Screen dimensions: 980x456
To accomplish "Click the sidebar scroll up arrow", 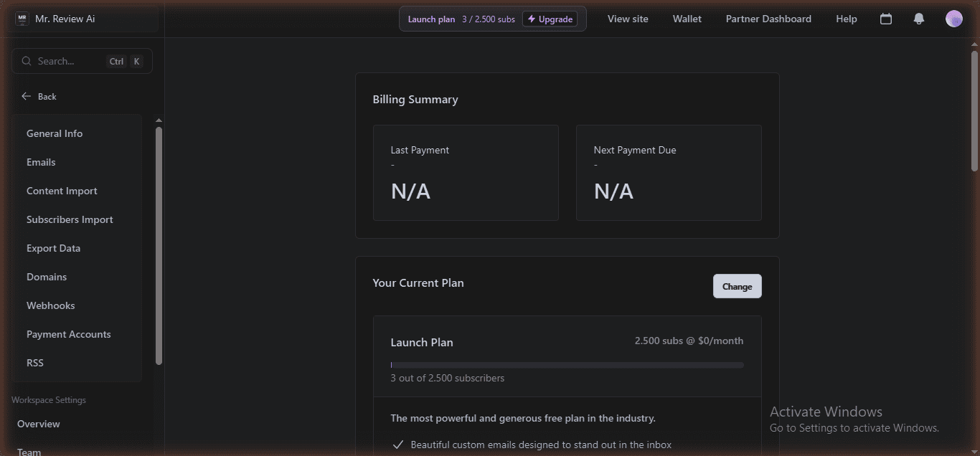I will (x=159, y=120).
